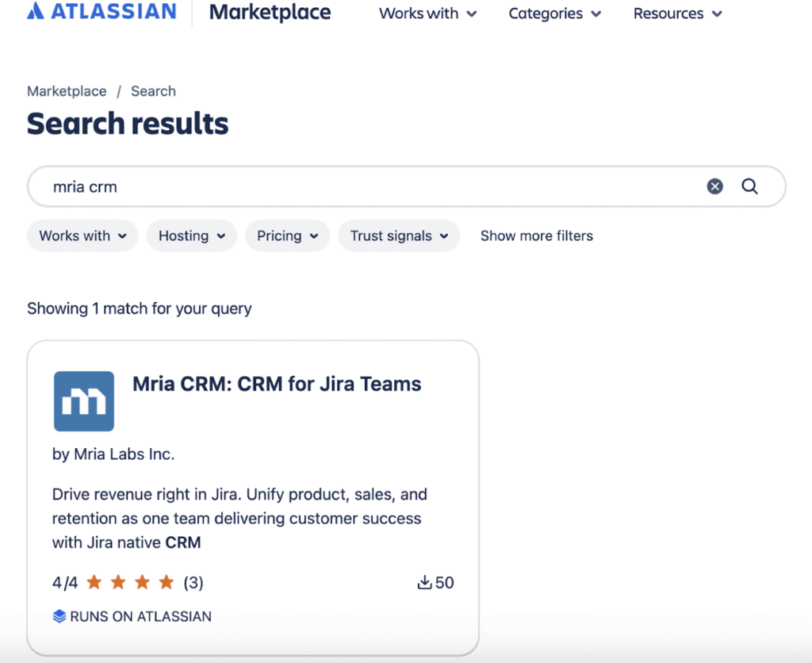Click the Runs on Atlassian badge icon
This screenshot has width=812, height=663.
(59, 616)
